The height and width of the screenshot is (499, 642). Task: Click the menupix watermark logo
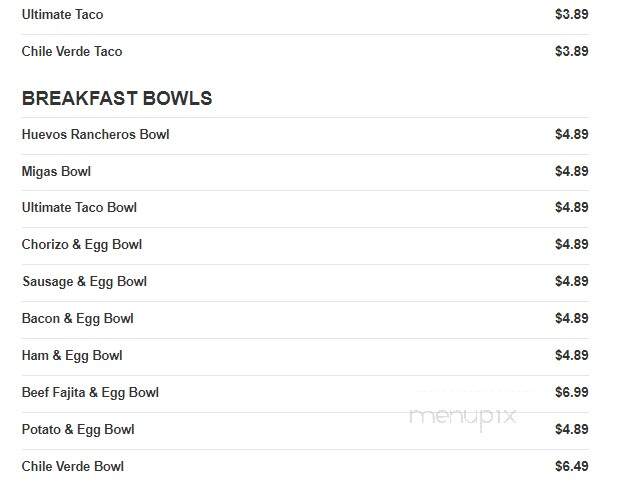click(463, 417)
